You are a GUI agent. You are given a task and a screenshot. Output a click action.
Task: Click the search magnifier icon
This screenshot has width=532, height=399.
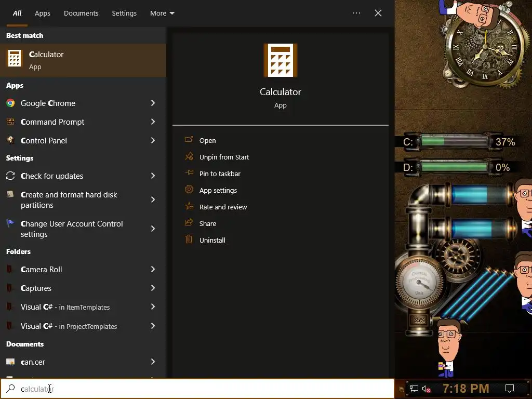10,389
